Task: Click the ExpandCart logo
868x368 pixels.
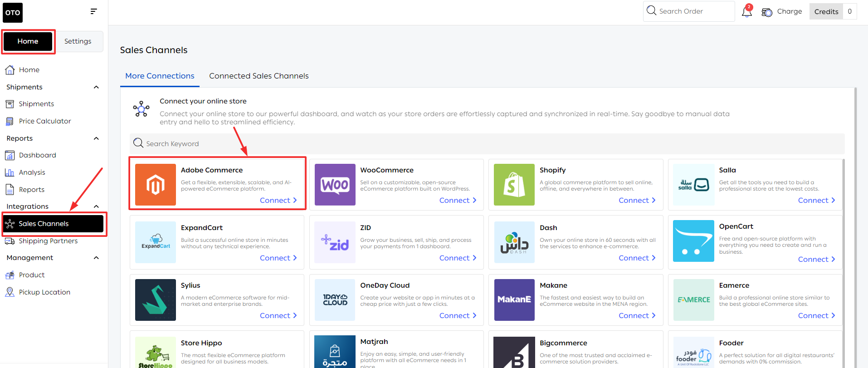Action: [156, 242]
